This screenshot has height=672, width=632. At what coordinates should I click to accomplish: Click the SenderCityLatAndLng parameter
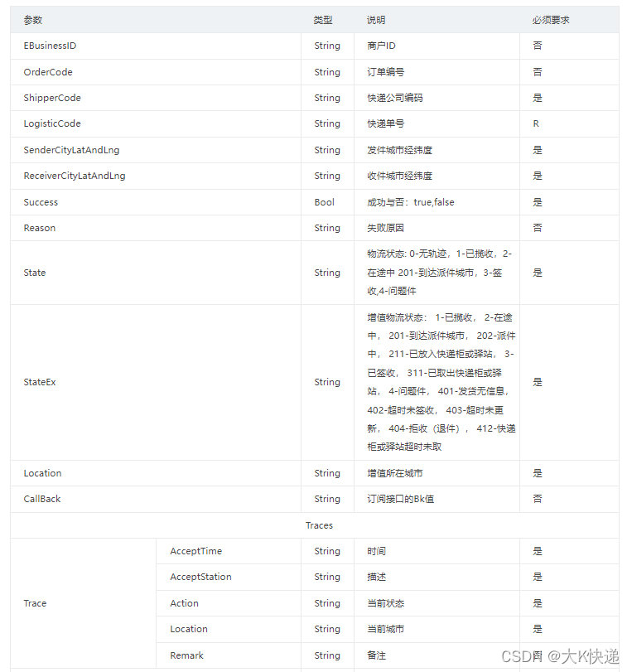point(71,150)
